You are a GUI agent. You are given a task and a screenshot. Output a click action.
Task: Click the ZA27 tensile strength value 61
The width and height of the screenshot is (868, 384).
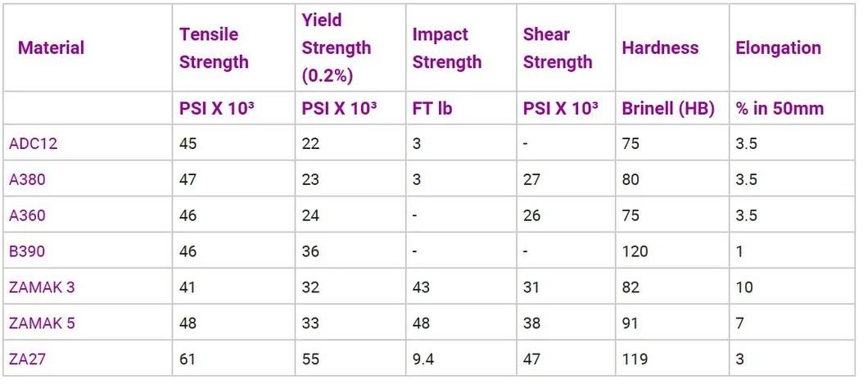(188, 359)
